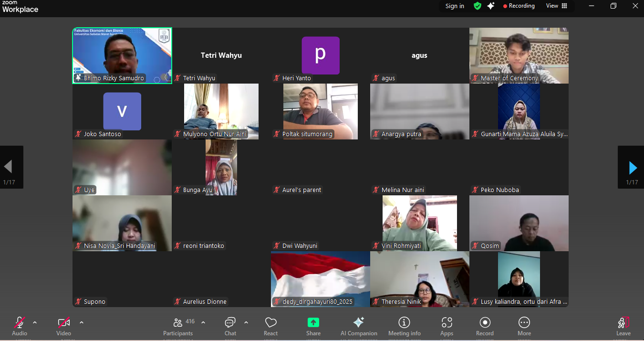Click the muted mic icon beside agus
644x341 pixels.
pos(376,78)
